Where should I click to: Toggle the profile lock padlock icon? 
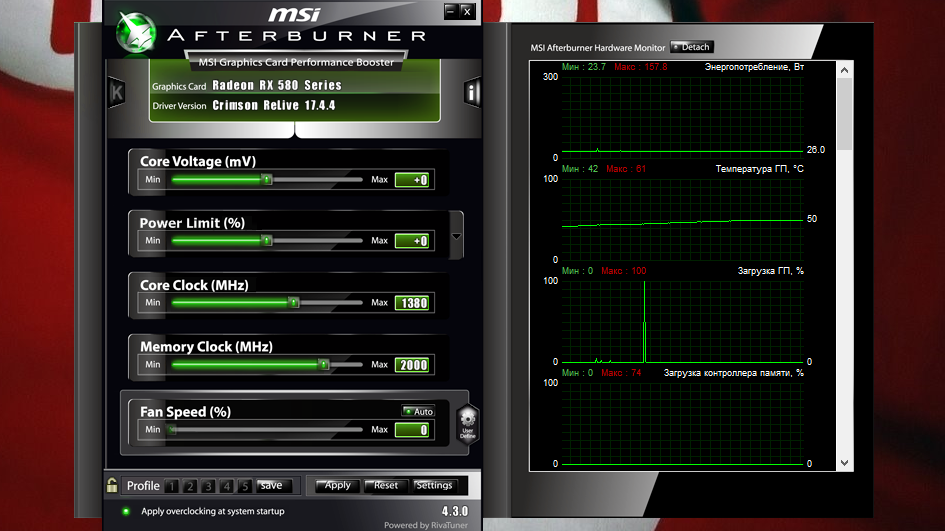[x=112, y=485]
